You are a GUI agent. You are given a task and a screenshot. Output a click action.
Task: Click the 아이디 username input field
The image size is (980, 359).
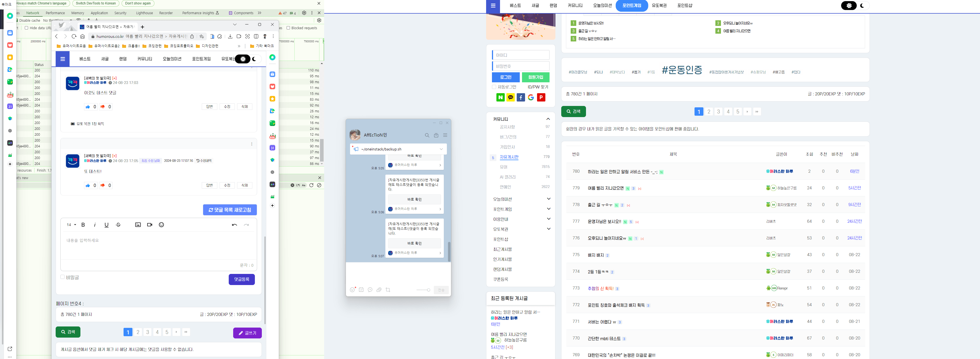pyautogui.click(x=520, y=55)
